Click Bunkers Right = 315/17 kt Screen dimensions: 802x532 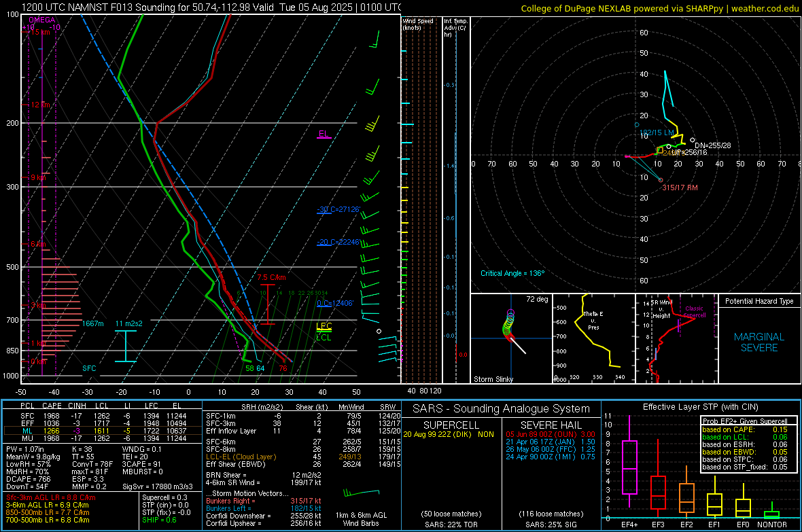(x=264, y=501)
